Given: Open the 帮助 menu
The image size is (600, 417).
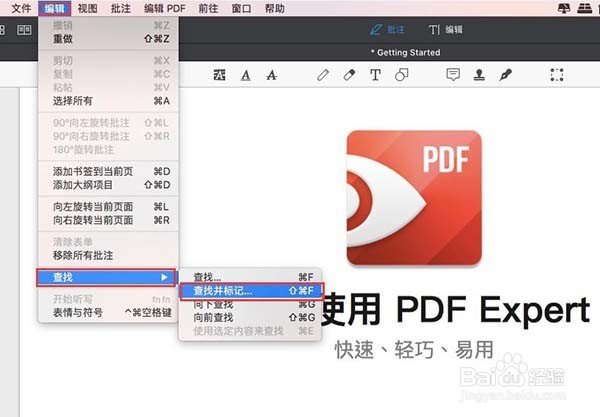Looking at the screenshot, I should point(275,8).
